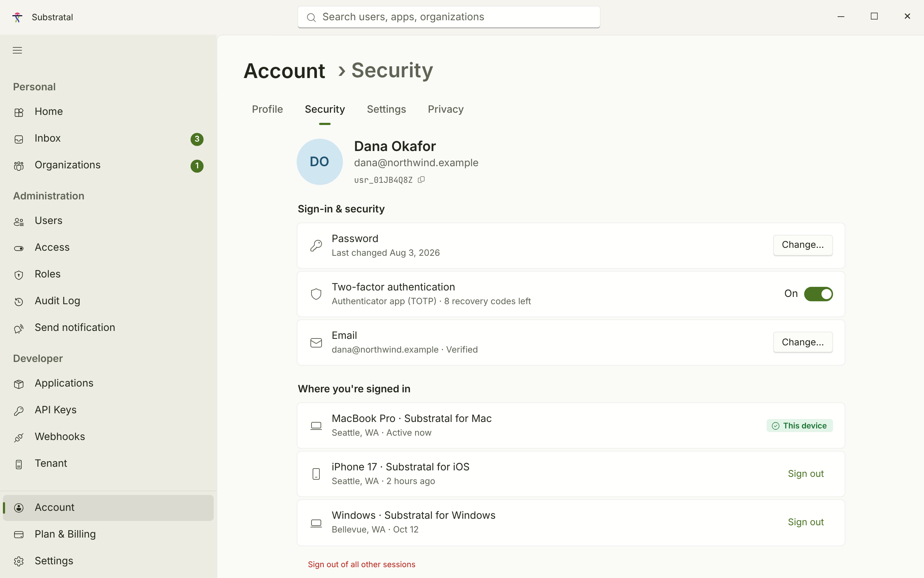924x578 pixels.
Task: Click the Inbox badge showing 3
Action: pos(197,139)
